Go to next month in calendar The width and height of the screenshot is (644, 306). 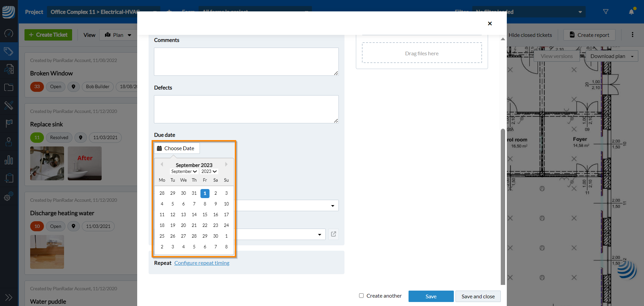click(x=226, y=164)
